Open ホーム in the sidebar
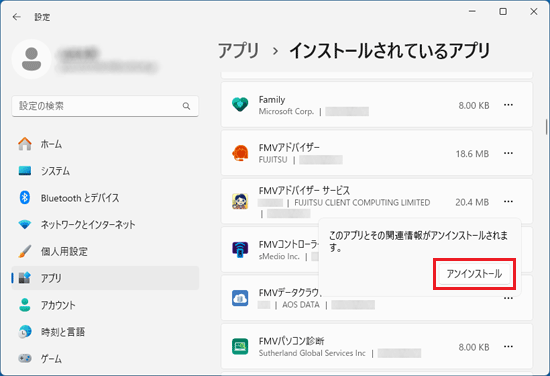The height and width of the screenshot is (376, 550). tap(105, 144)
